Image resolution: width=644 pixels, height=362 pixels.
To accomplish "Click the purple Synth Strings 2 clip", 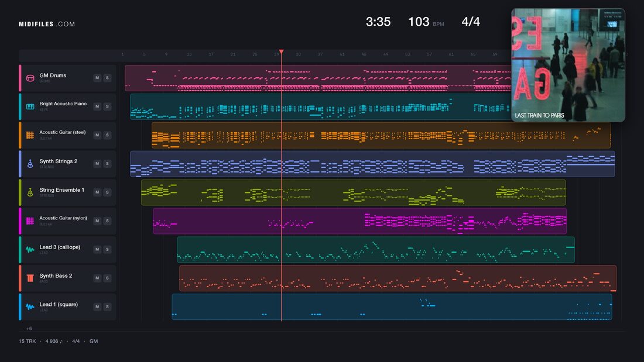I will click(x=372, y=164).
